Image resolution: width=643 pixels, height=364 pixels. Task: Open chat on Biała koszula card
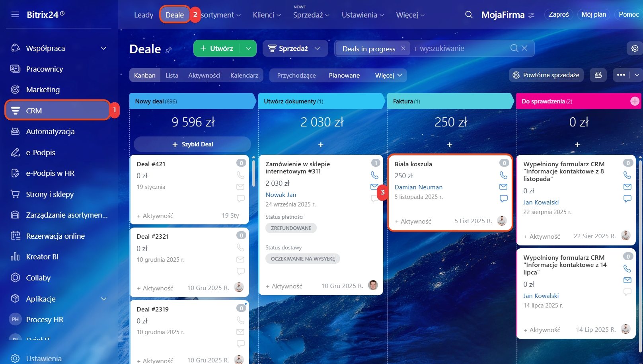point(503,198)
